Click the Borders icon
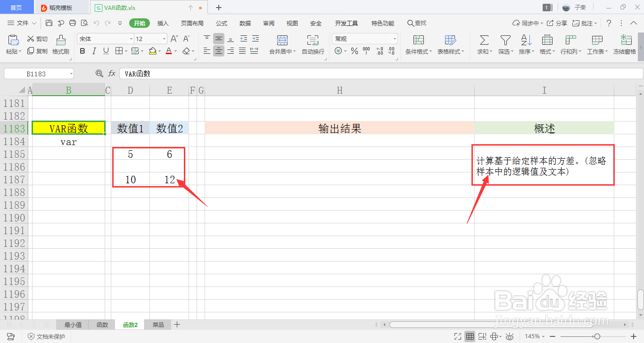The height and width of the screenshot is (343, 644). [118, 51]
